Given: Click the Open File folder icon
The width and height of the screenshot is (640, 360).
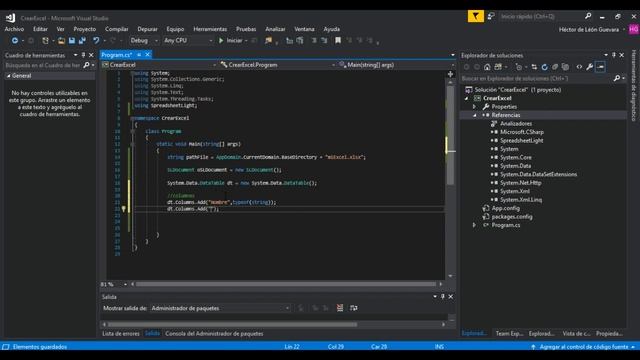Looking at the screenshot, I should pyautogui.click(x=61, y=40).
